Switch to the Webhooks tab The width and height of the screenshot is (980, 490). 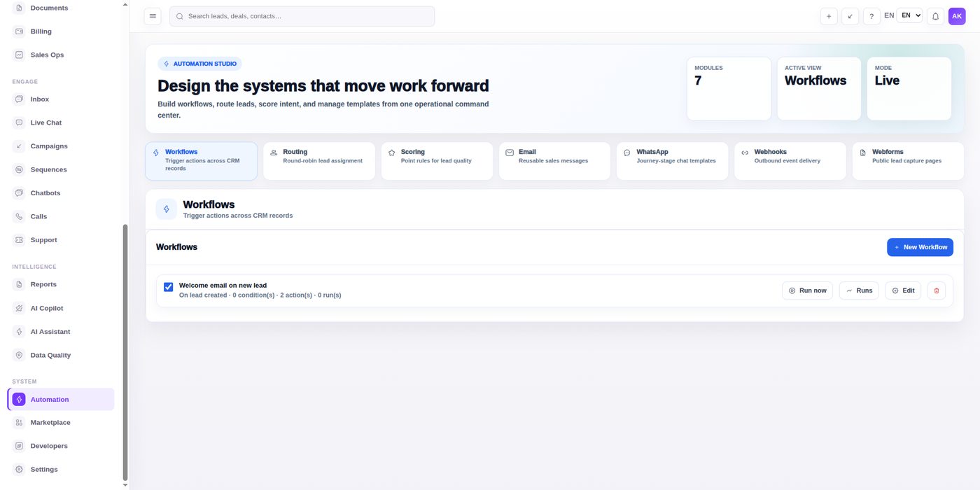(x=790, y=161)
